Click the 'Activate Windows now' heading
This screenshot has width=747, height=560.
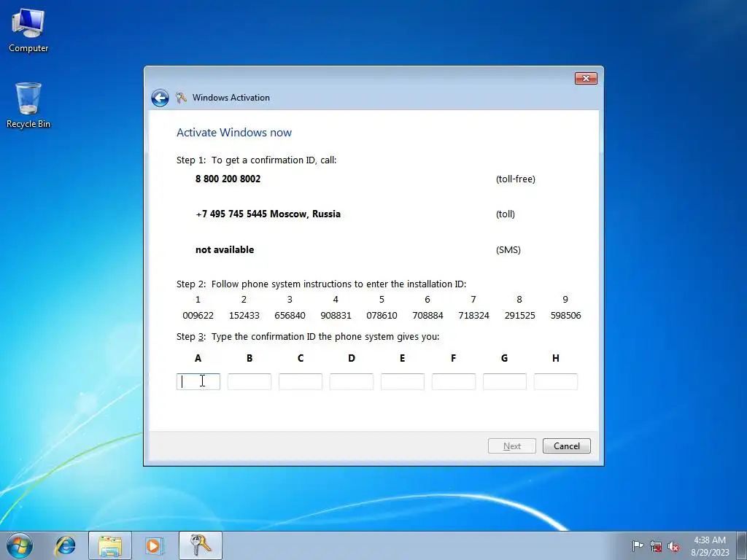tap(234, 133)
